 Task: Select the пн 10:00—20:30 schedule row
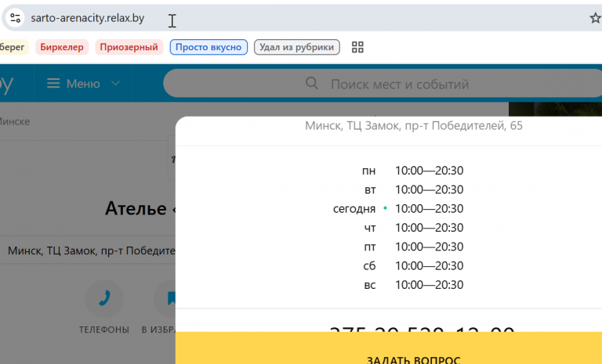coord(413,171)
